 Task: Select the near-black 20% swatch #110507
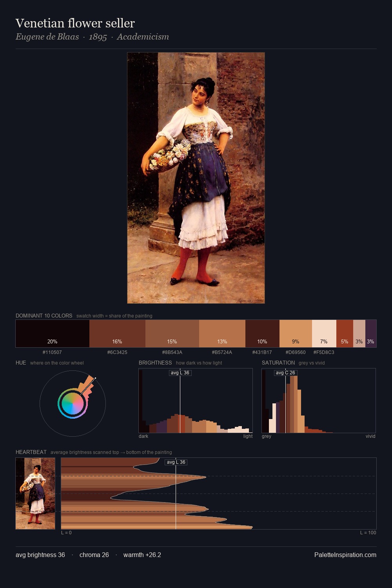click(x=53, y=334)
